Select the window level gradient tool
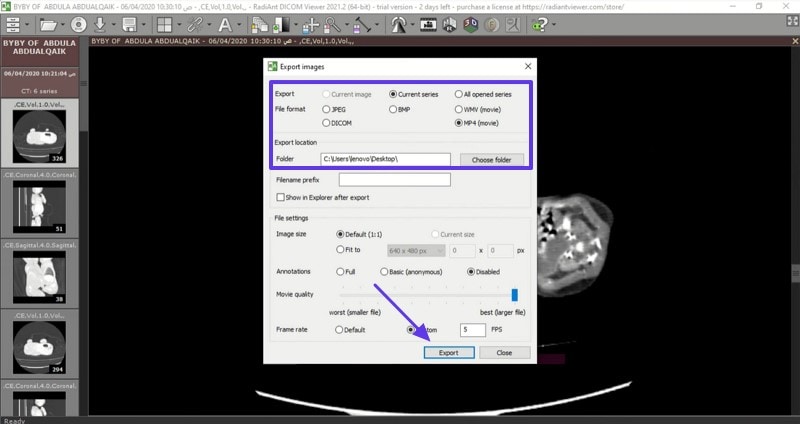The image size is (800, 424). [x=282, y=24]
